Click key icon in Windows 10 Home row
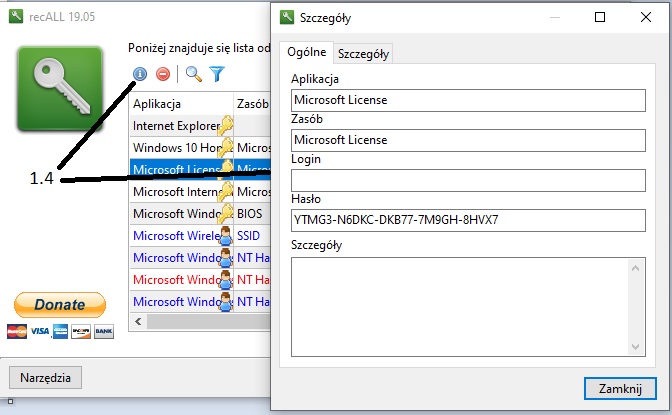 coord(226,147)
